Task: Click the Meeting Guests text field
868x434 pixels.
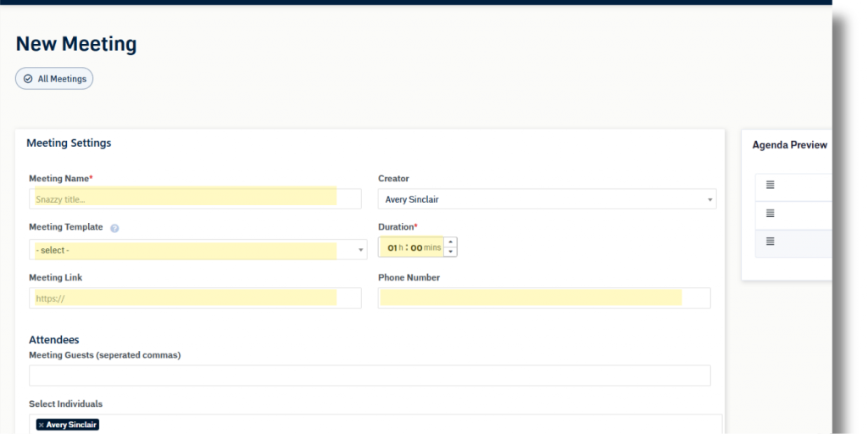Action: click(370, 376)
